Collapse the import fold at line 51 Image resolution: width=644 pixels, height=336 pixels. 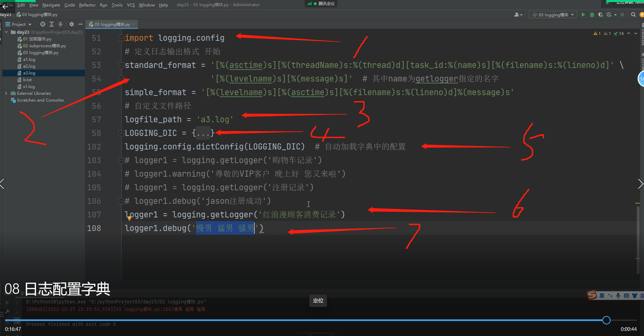pos(121,38)
